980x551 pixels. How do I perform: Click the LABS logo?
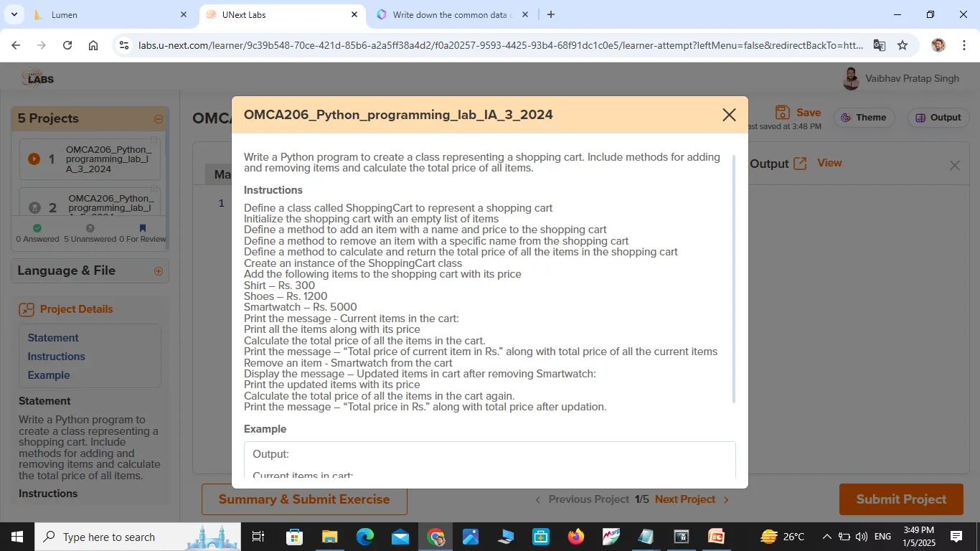coord(37,77)
